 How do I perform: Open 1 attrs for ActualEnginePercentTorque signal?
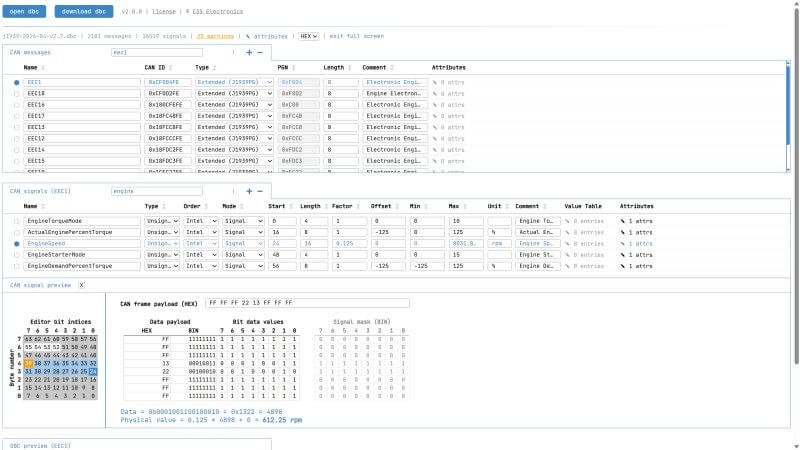click(636, 232)
